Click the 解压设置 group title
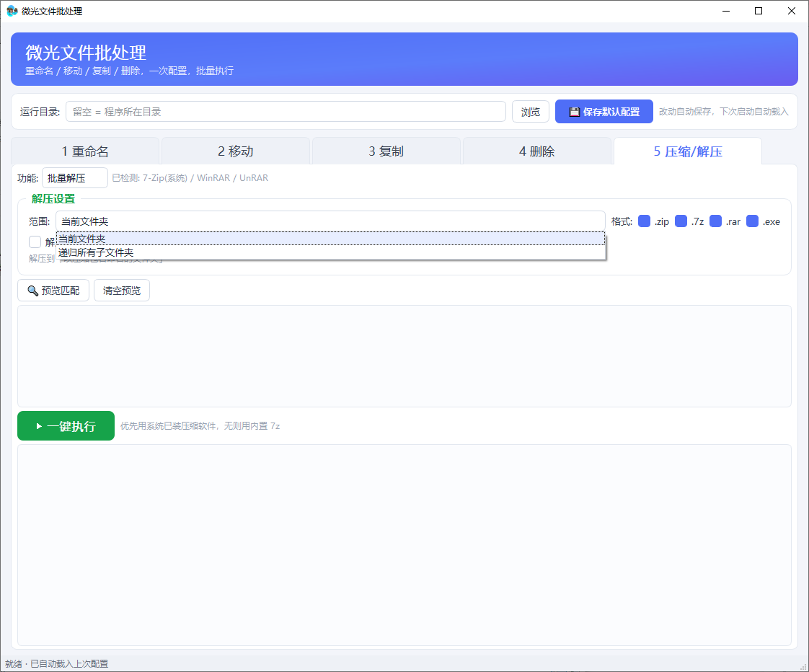Image resolution: width=809 pixels, height=672 pixels. pos(53,199)
